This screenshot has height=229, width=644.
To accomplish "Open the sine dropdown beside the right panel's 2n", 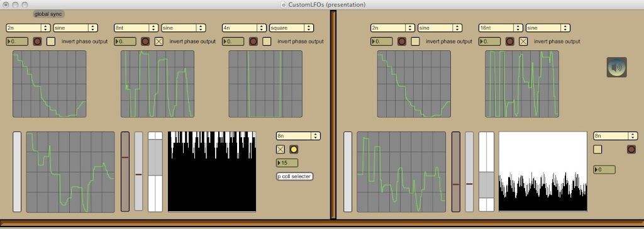I will 440,28.
